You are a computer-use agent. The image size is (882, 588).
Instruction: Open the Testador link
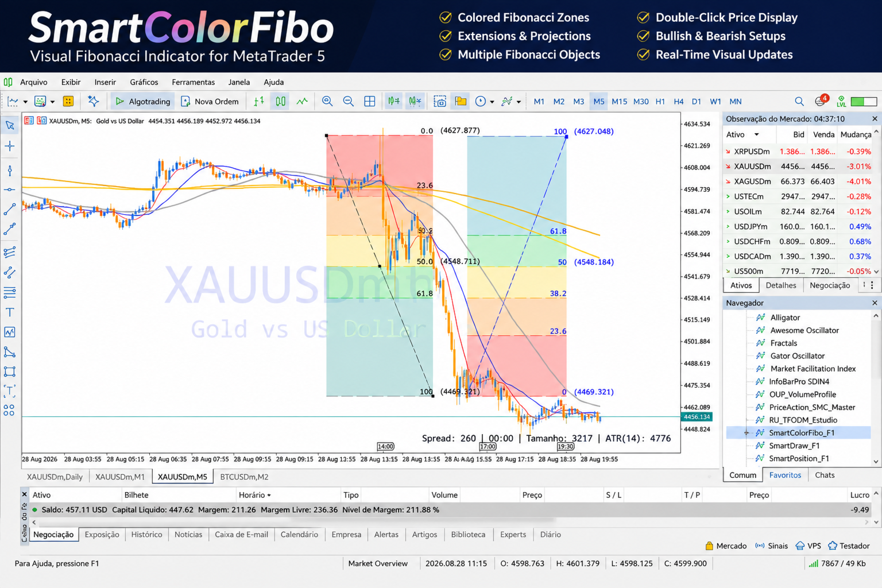click(849, 546)
